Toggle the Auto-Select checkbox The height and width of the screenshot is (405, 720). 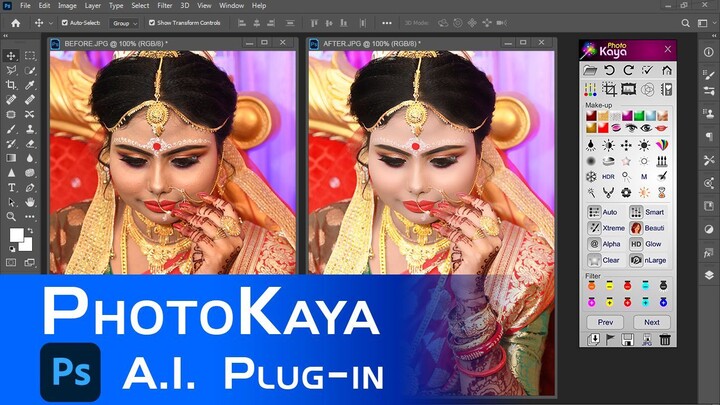coord(65,22)
